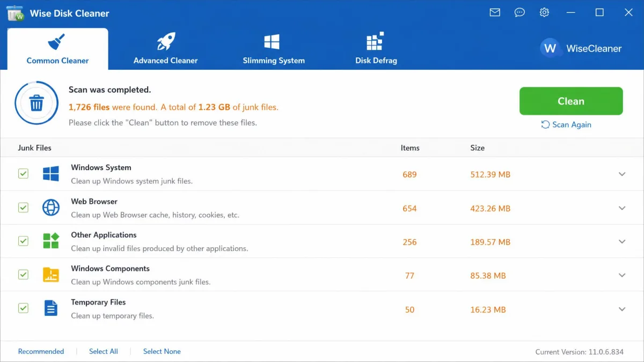Expand the Windows Components row chevron
Viewport: 644px width, 362px height.
click(622, 275)
